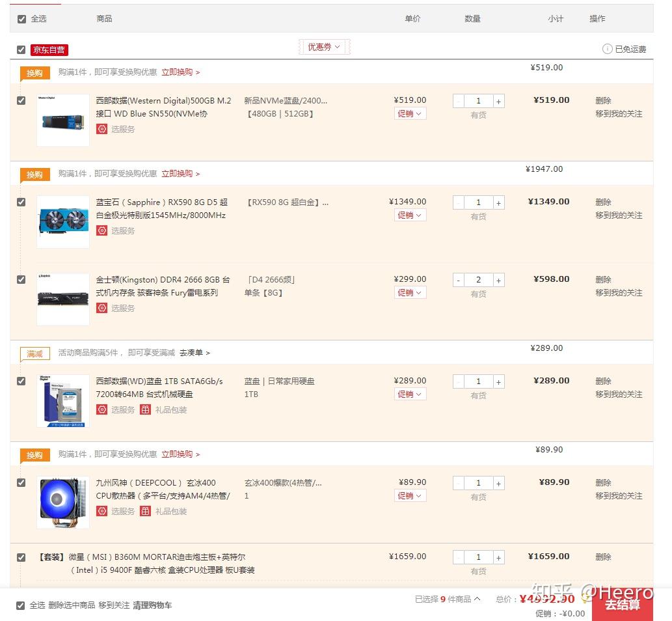Image resolution: width=672 pixels, height=621 pixels.
Task: Increase quantity of MSI B360M bundle
Action: (499, 557)
